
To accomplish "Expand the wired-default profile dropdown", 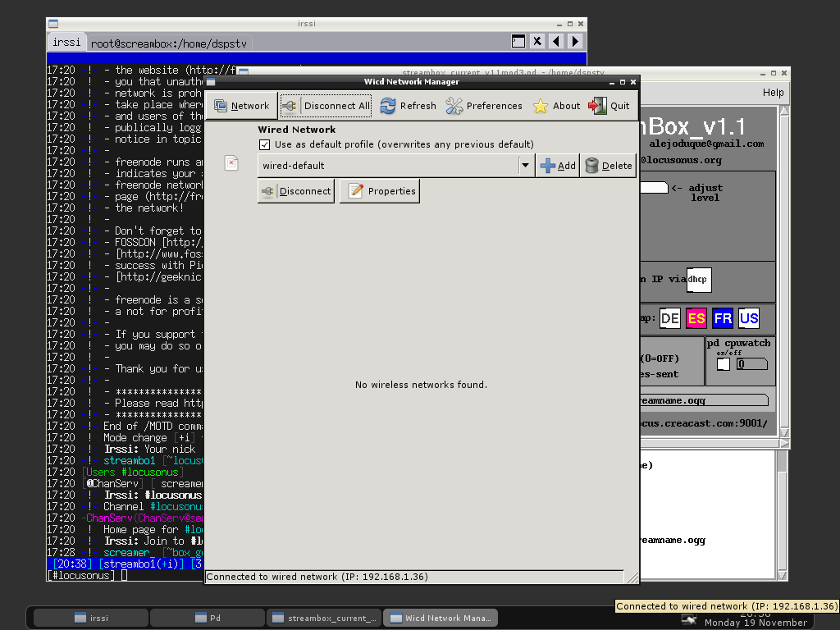I will [x=525, y=166].
